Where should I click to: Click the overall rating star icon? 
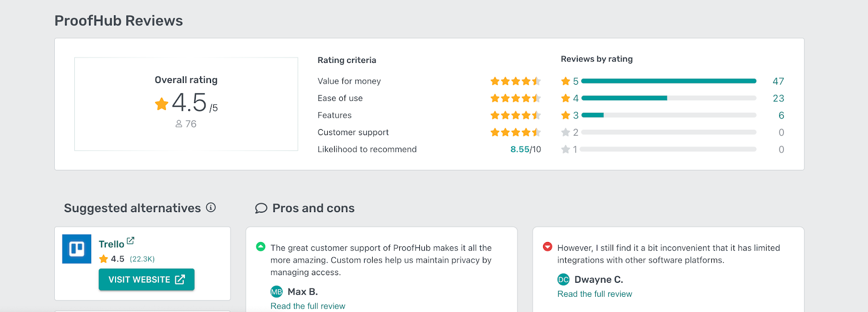pos(162,104)
